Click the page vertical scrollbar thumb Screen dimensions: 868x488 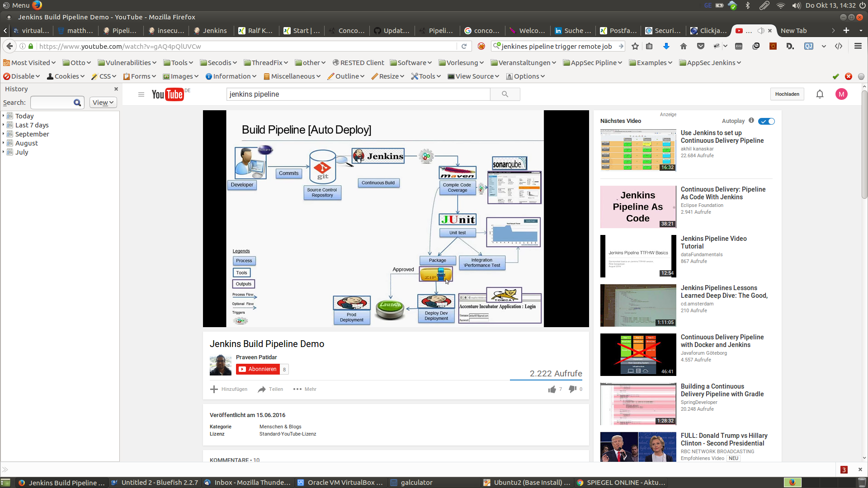pos(864,145)
